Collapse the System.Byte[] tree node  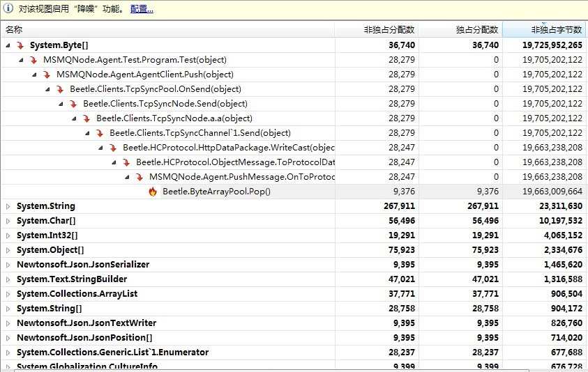pos(8,45)
